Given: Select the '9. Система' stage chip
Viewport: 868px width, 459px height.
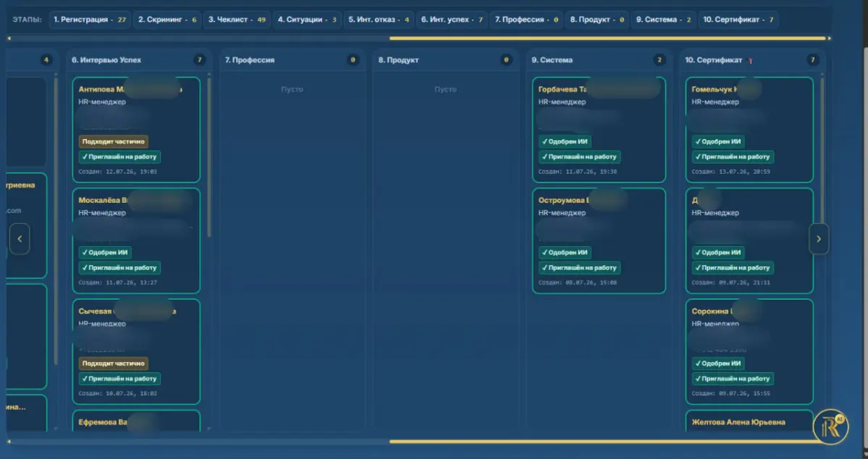Looking at the screenshot, I should (x=664, y=20).
